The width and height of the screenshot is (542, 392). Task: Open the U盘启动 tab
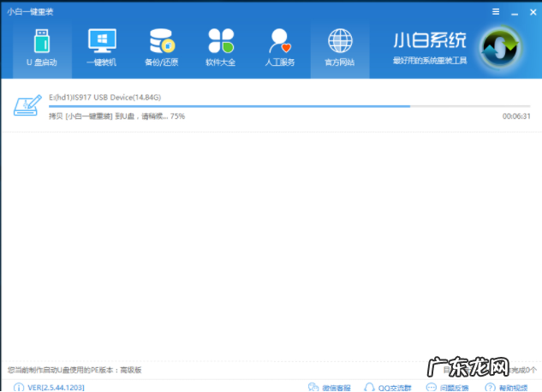pos(42,49)
